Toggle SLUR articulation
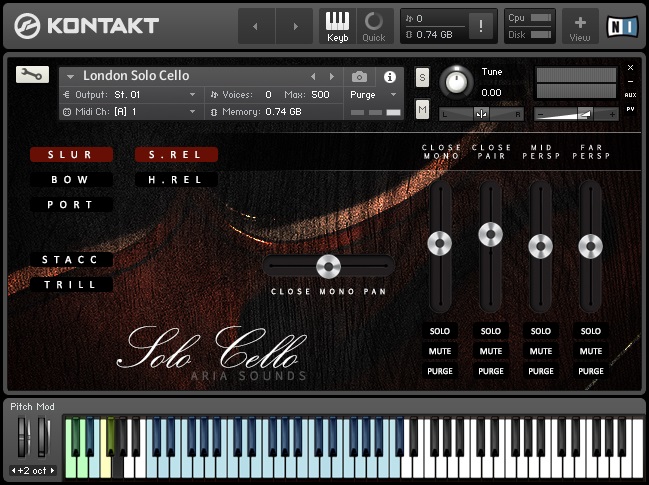 71,154
